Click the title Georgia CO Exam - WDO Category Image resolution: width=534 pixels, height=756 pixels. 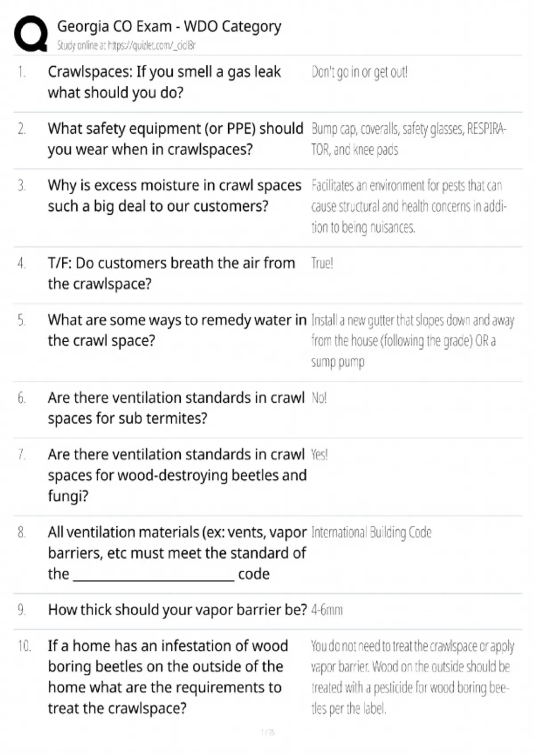click(169, 27)
